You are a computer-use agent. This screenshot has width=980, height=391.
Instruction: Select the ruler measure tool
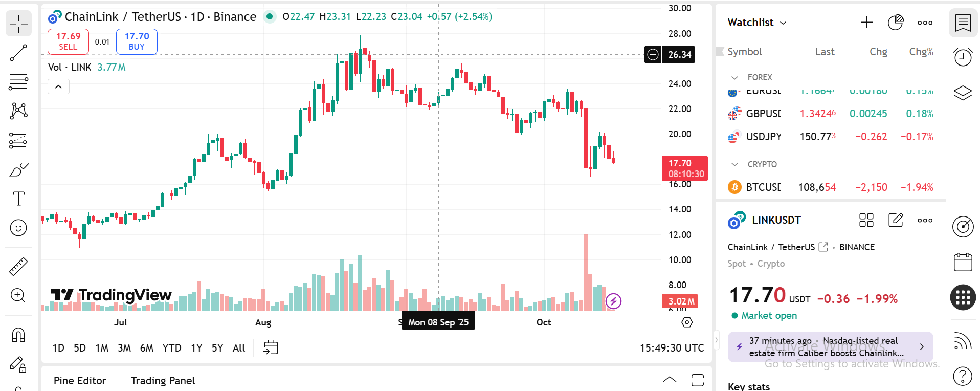tap(18, 267)
